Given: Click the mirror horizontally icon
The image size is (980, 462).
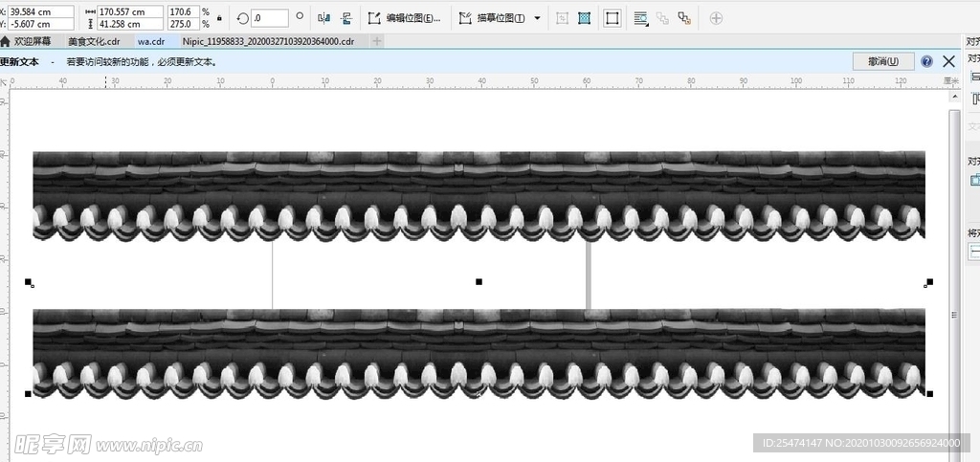Looking at the screenshot, I should [x=323, y=18].
